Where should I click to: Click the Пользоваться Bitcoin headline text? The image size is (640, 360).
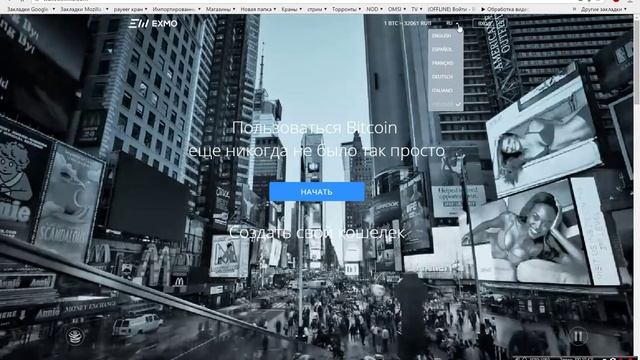pos(314,128)
